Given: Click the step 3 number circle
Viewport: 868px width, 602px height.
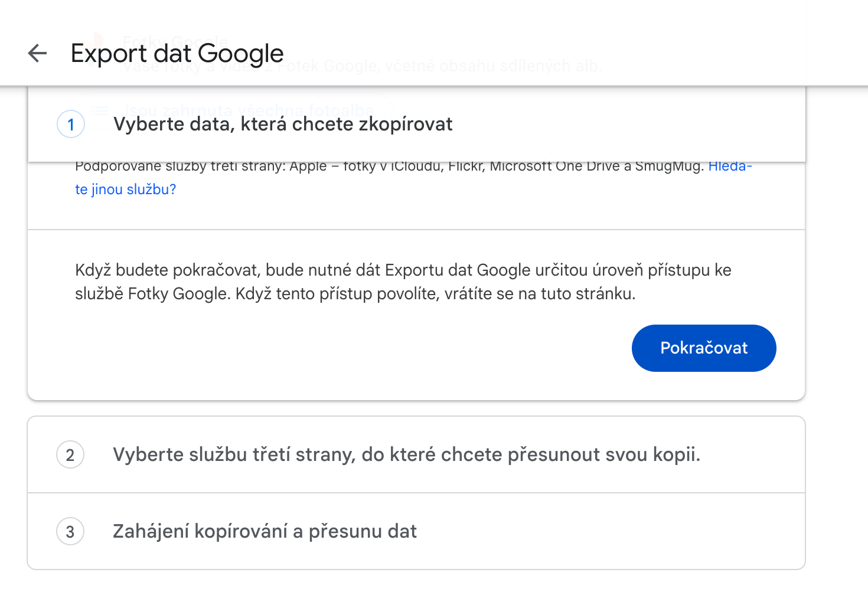Looking at the screenshot, I should pyautogui.click(x=70, y=532).
